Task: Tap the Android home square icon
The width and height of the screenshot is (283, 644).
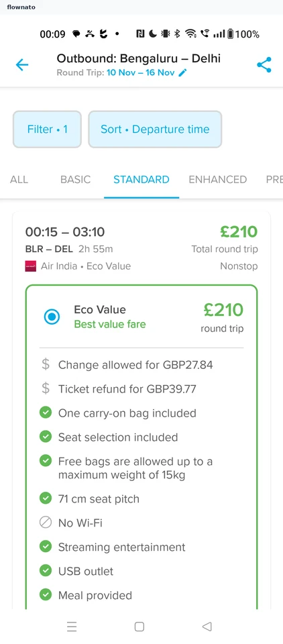Action: click(139, 627)
